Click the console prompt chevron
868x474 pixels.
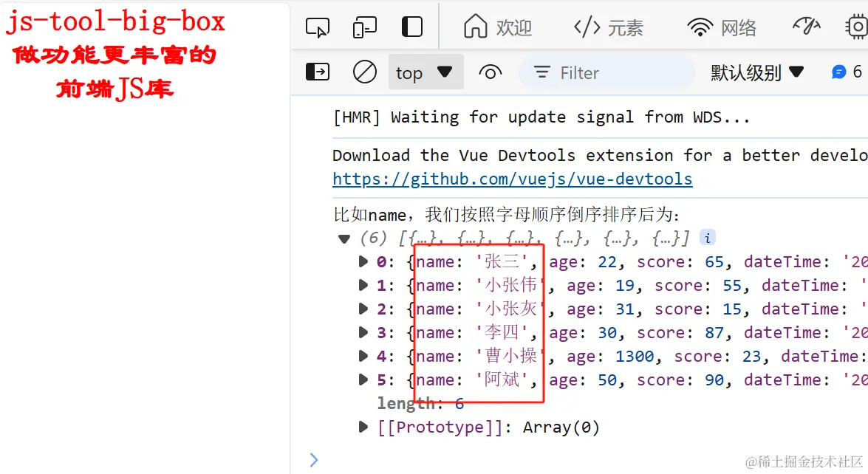click(x=314, y=460)
